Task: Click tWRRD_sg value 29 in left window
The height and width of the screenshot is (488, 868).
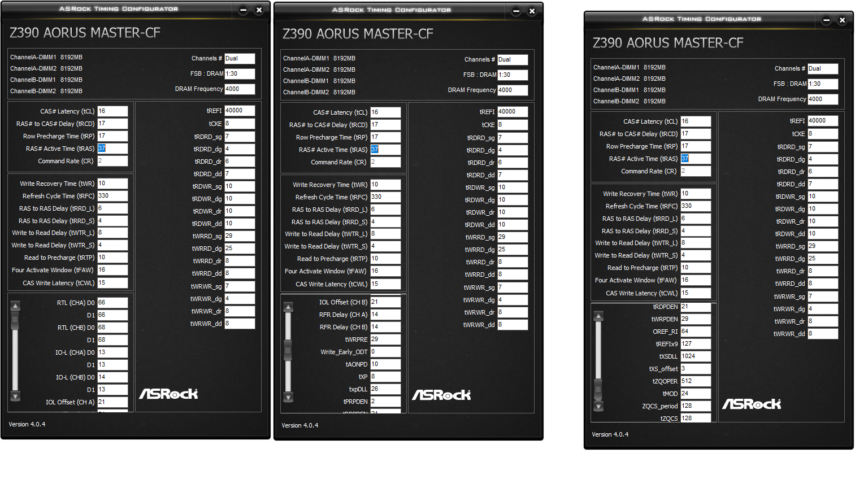Action: coord(240,236)
